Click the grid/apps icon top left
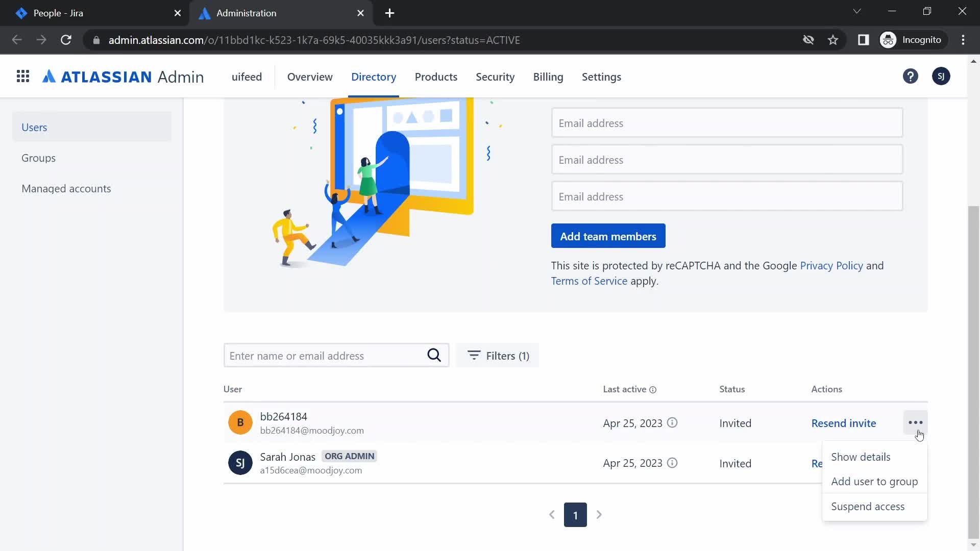 [x=23, y=76]
